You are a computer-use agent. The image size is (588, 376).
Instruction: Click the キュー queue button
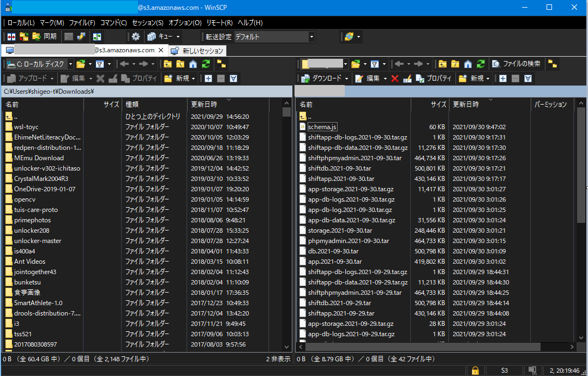pos(160,37)
